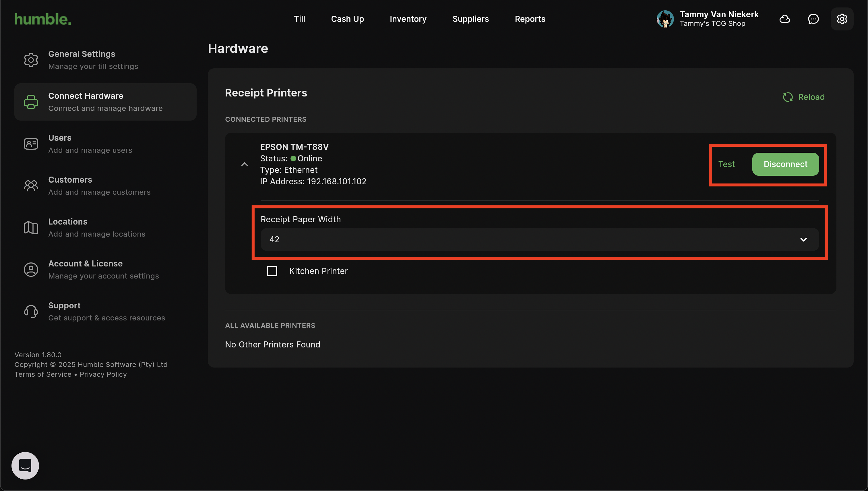Open the Terms of Service link

43,374
